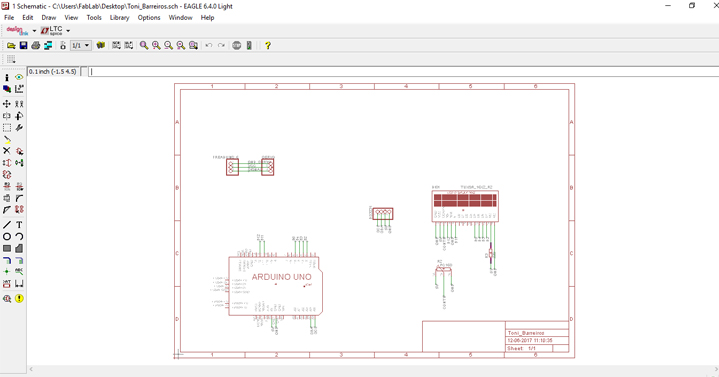Run a script with the SCR icon
The width and height of the screenshot is (719, 377).
(x=116, y=45)
